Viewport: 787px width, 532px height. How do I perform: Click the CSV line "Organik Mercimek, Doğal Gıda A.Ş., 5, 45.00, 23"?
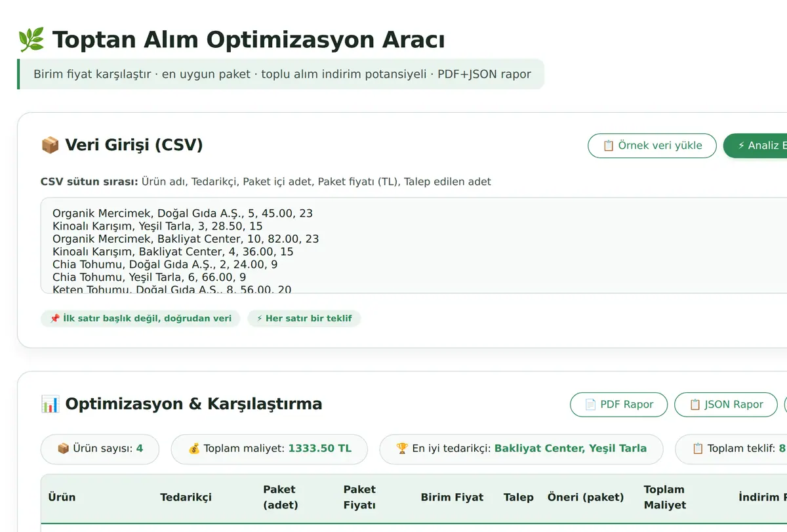pos(182,213)
